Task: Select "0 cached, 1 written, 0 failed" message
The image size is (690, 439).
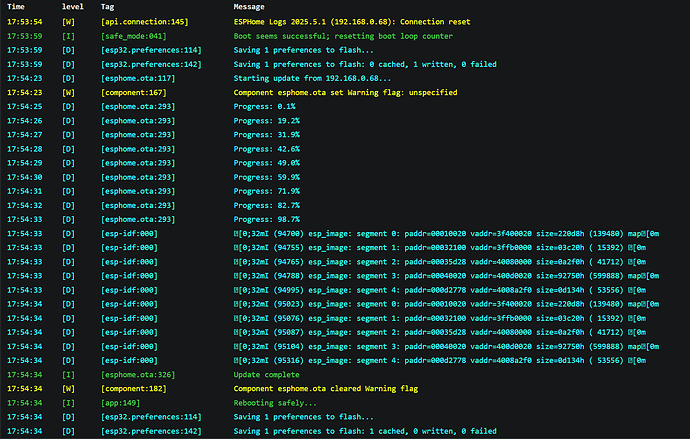Action: pyautogui.click(x=365, y=64)
